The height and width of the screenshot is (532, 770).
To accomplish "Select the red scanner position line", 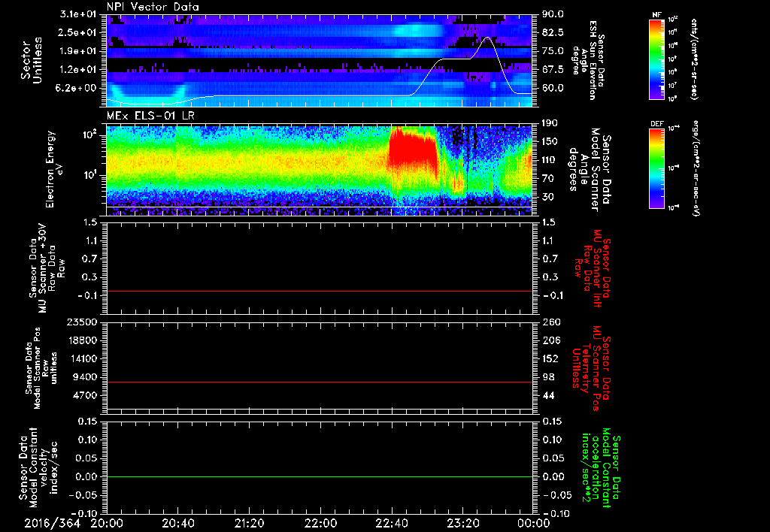I will click(320, 382).
